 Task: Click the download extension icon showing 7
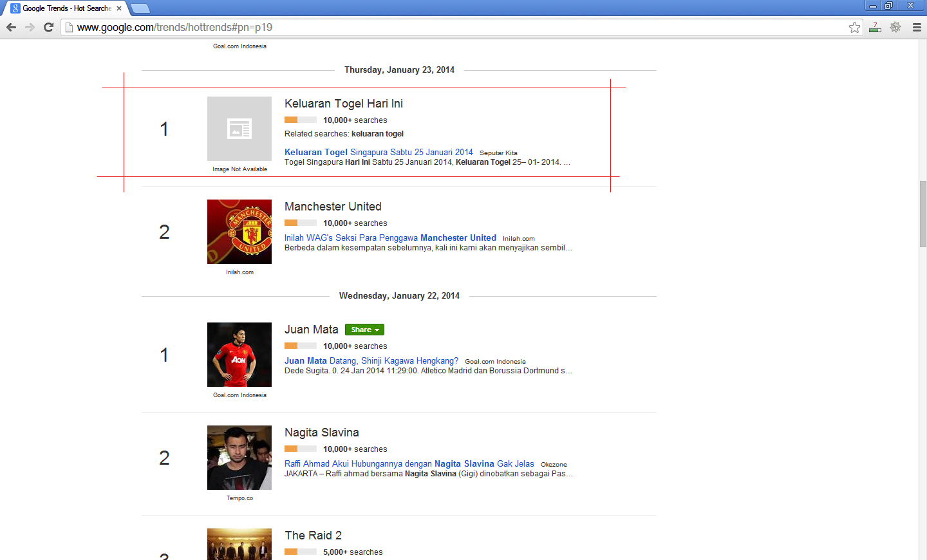pyautogui.click(x=875, y=27)
